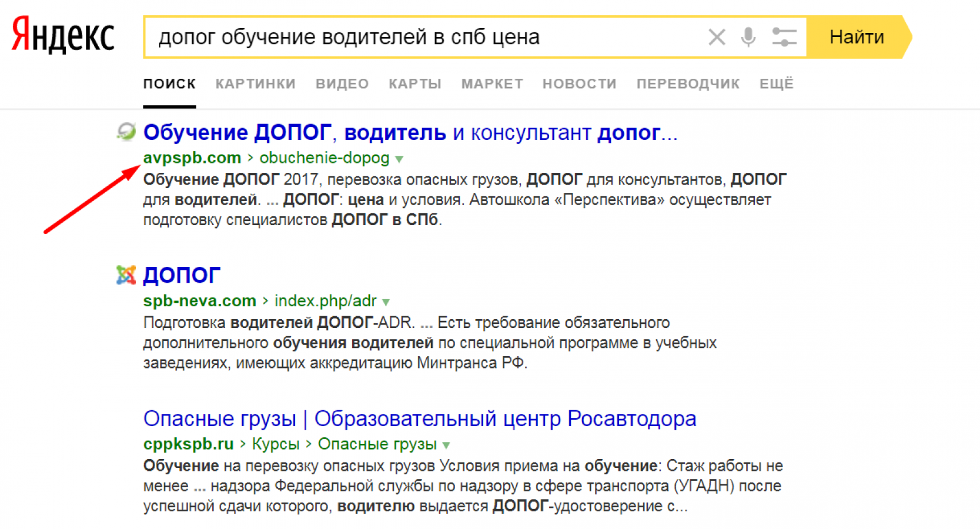Open the Yandex logo homepage

point(63,35)
